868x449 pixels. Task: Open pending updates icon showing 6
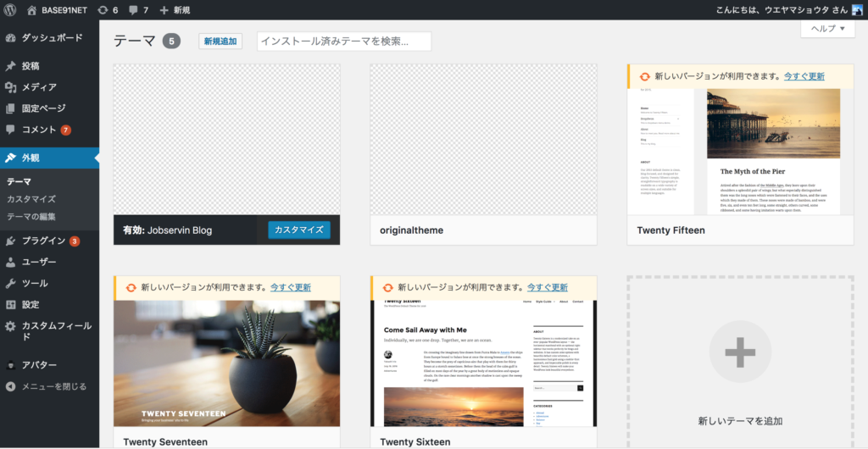tap(103, 10)
